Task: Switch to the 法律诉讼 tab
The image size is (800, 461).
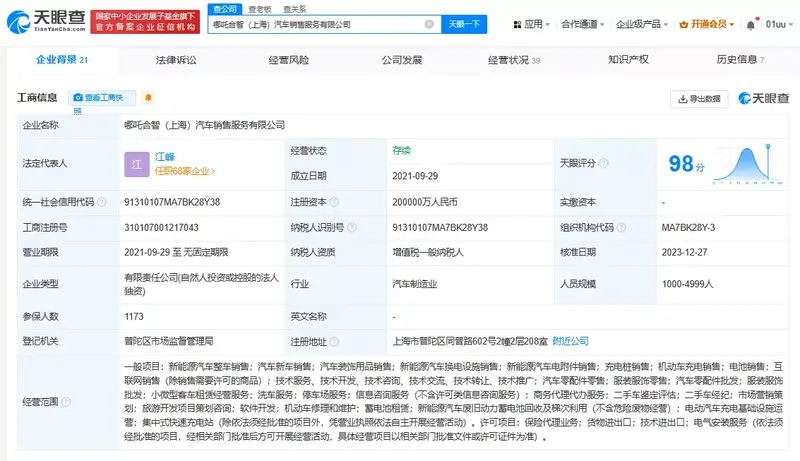Action: click(x=176, y=61)
